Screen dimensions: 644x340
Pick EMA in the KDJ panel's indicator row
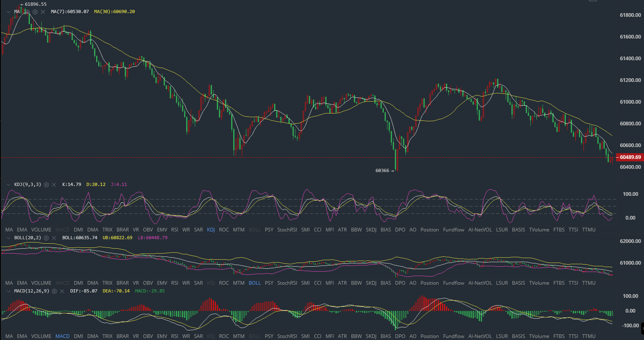pyautogui.click(x=22, y=230)
